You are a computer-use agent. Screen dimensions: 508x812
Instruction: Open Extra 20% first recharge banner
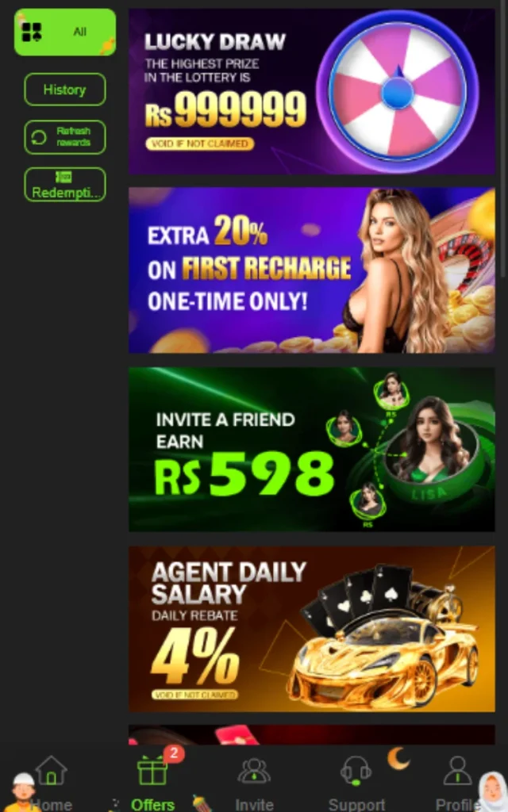click(x=311, y=270)
